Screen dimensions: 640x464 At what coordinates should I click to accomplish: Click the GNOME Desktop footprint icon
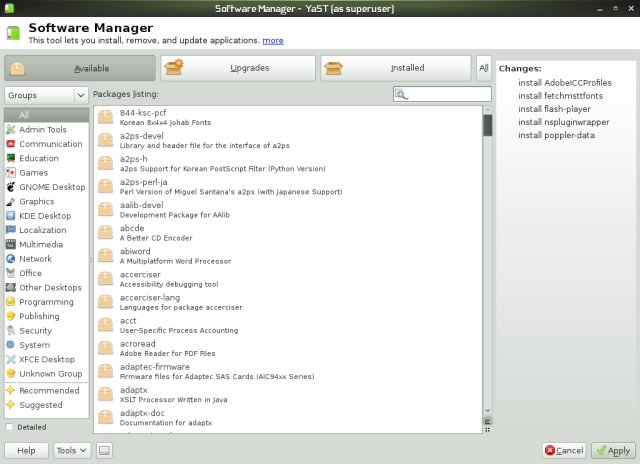point(11,187)
